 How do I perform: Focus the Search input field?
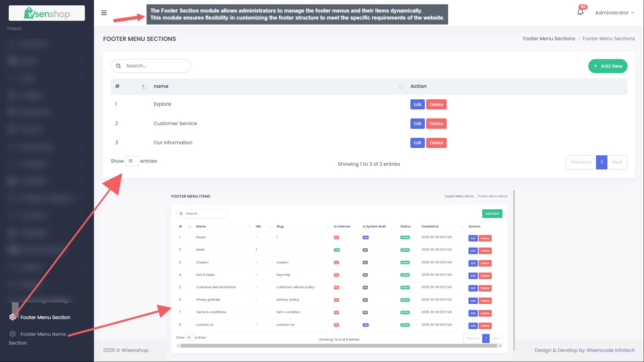point(156,66)
